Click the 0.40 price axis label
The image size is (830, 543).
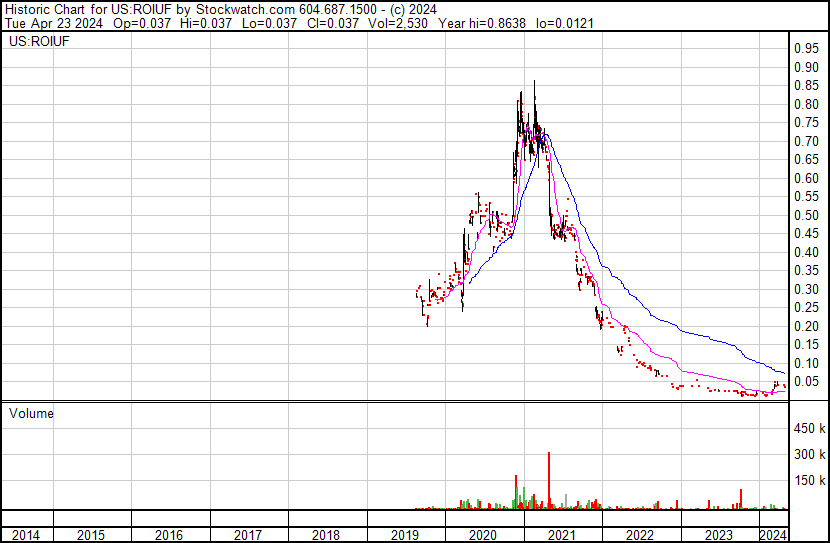(x=806, y=252)
